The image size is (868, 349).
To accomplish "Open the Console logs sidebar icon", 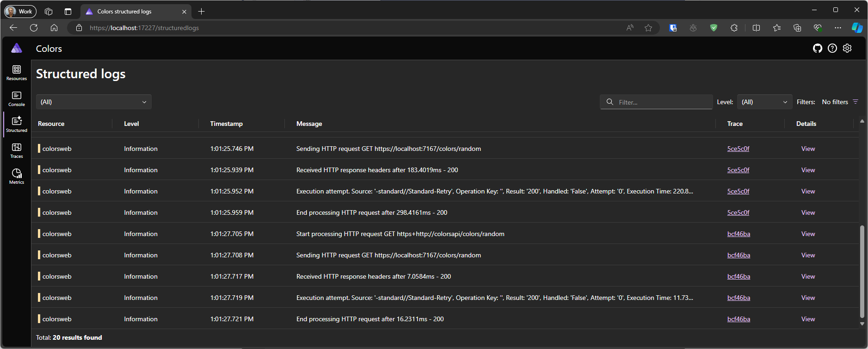I will pos(17,99).
